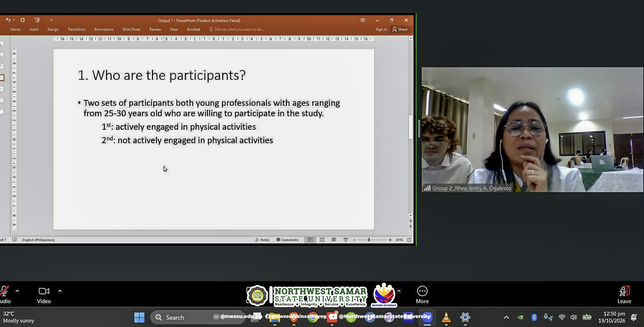Open the Review tab
Screen dimensions: 644x327
pyautogui.click(x=155, y=29)
